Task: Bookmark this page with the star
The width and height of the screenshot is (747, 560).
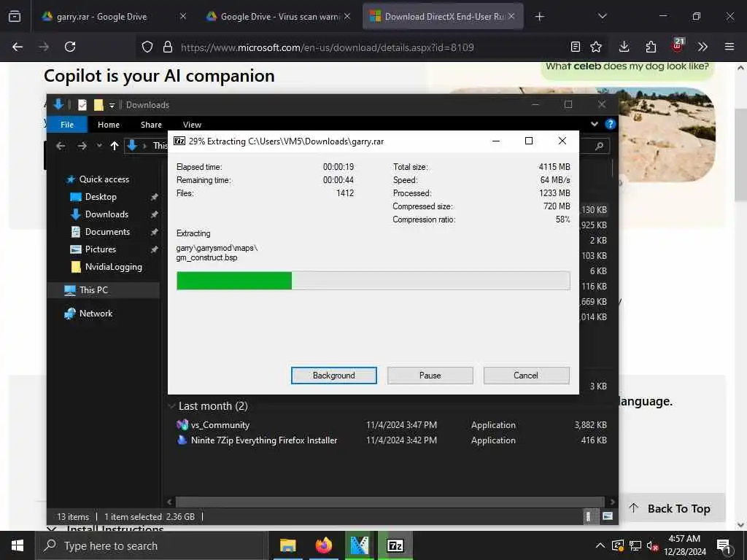Action: (596, 47)
